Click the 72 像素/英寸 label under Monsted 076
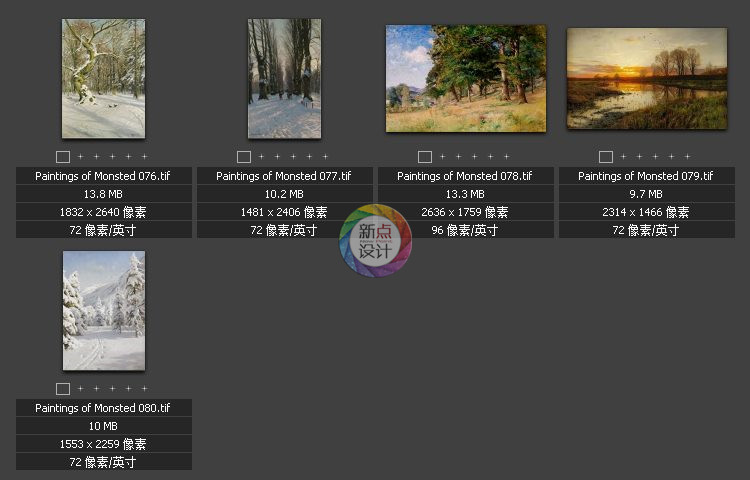The height and width of the screenshot is (480, 750). click(x=103, y=230)
